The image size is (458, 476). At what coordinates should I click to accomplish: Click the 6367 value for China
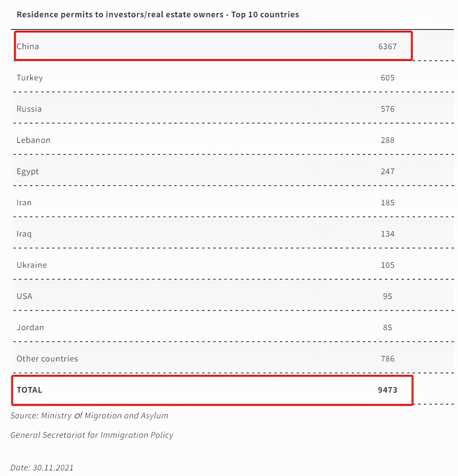point(387,46)
